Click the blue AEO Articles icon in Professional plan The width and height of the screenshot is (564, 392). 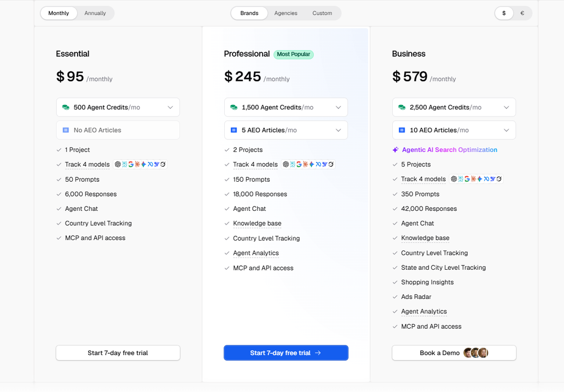coord(234,130)
